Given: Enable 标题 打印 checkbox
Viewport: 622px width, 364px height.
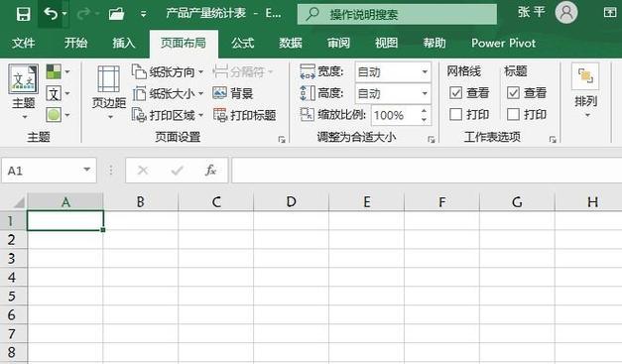Looking at the screenshot, I should click(x=513, y=115).
